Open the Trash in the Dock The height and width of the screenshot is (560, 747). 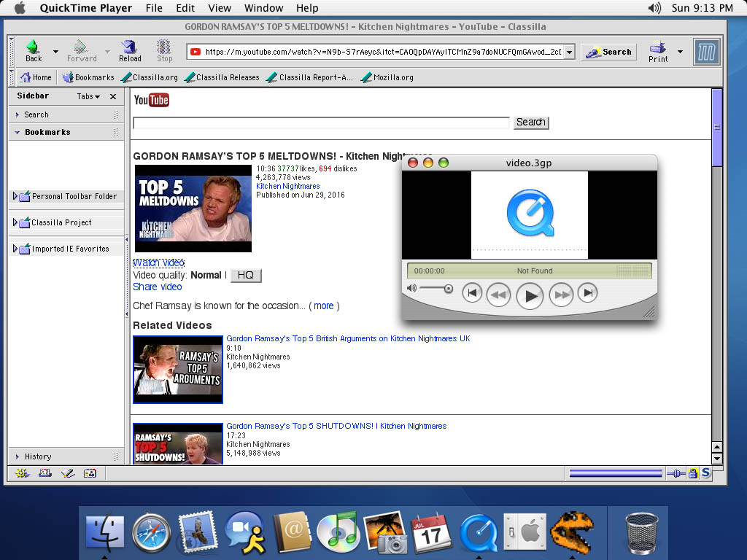click(641, 533)
